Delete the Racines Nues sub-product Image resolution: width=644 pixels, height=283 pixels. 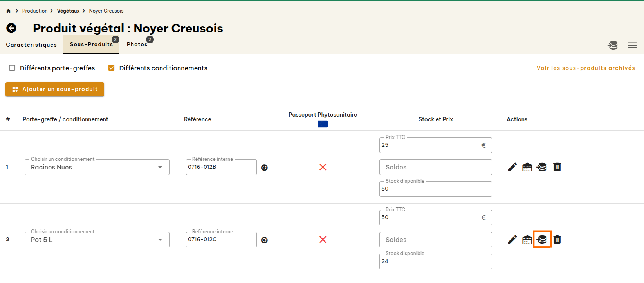[x=557, y=167]
